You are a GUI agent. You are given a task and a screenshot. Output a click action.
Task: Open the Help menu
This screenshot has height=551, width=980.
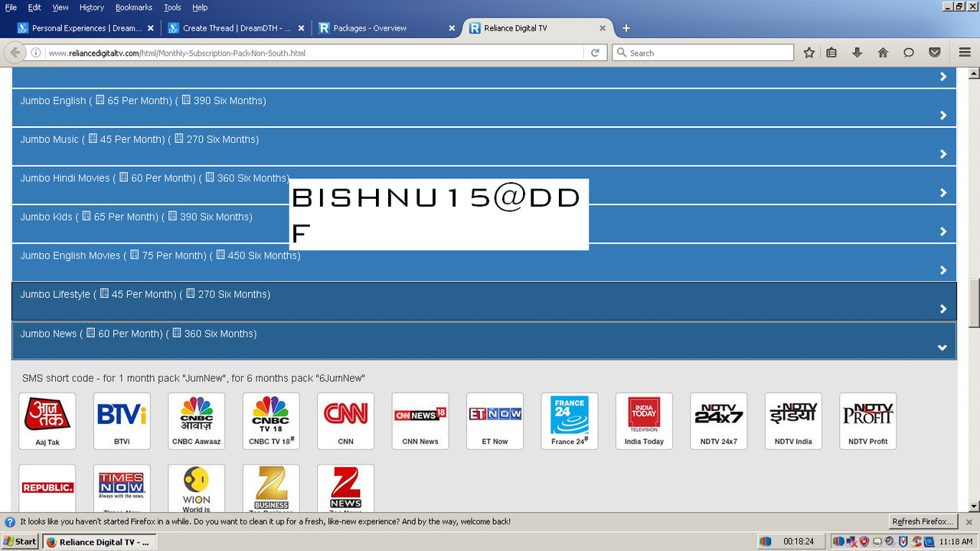[x=200, y=8]
